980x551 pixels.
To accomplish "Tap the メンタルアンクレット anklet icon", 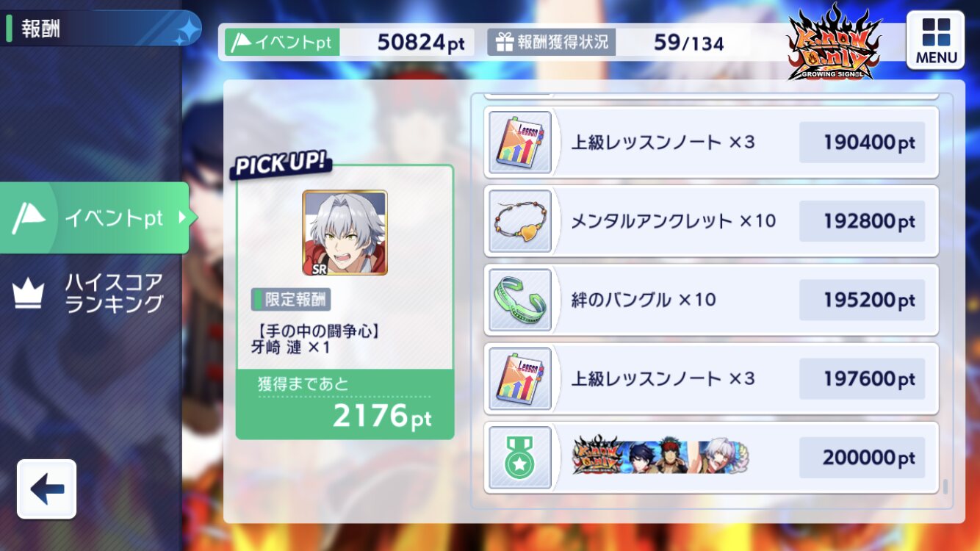I will click(x=520, y=221).
